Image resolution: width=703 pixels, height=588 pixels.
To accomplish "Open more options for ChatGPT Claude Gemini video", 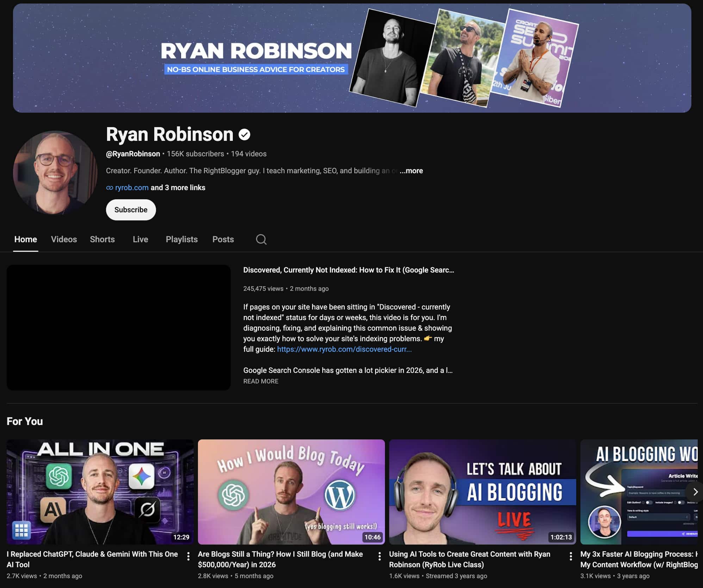I will (188, 556).
